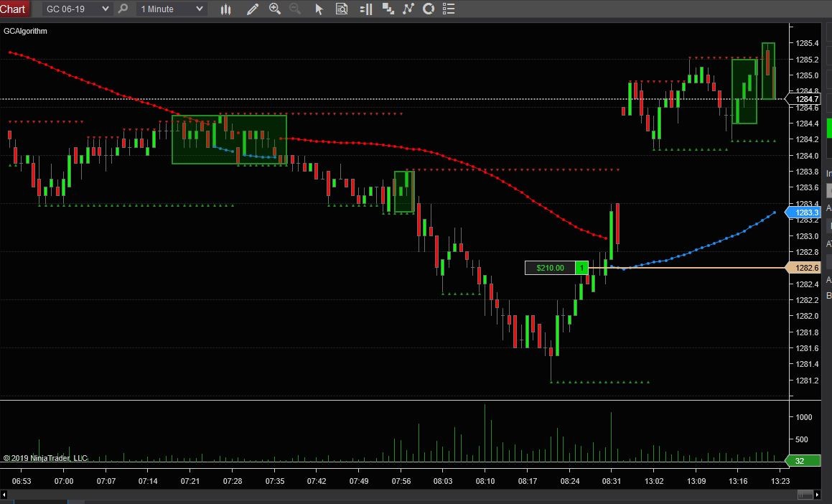Image resolution: width=832 pixels, height=504 pixels.
Task: Open the Strategies circular arrow icon
Action: (429, 9)
